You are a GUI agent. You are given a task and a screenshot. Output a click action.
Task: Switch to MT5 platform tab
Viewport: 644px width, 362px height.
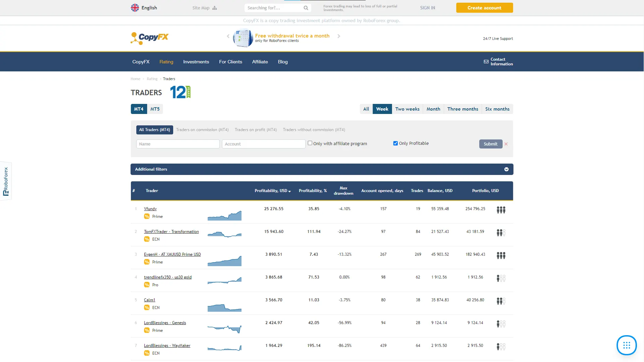click(155, 109)
